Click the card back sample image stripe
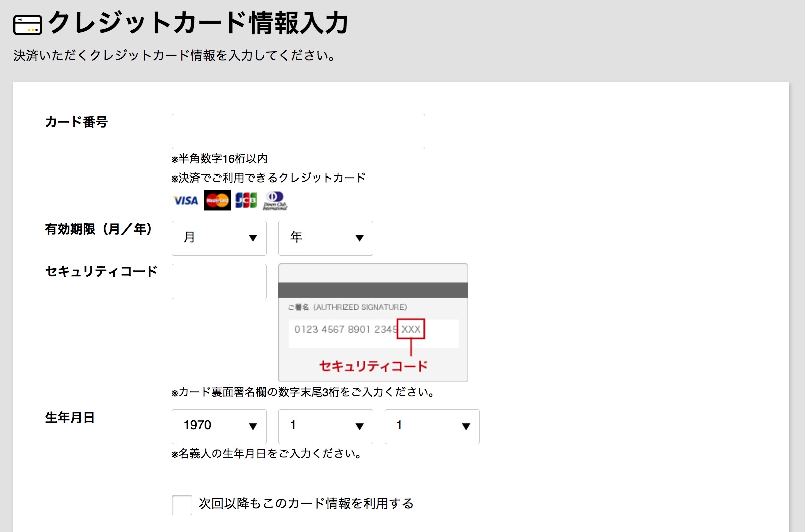 (373, 290)
